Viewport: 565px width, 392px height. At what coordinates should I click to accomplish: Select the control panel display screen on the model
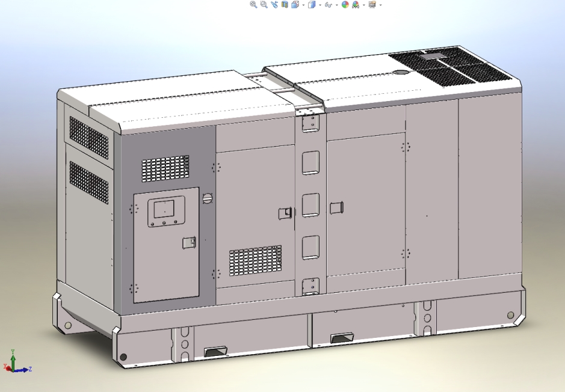click(x=164, y=209)
